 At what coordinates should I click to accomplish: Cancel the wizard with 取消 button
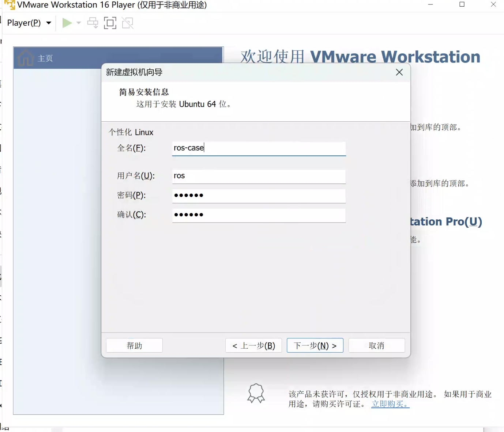coord(377,345)
